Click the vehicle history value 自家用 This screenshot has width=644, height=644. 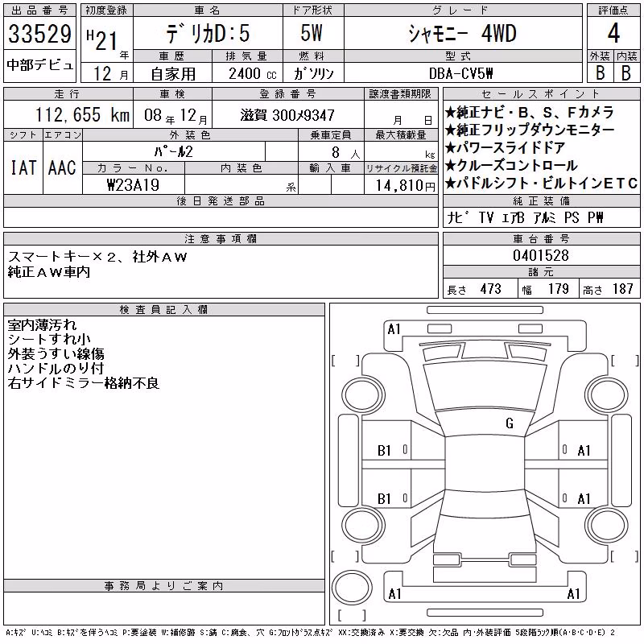click(173, 74)
